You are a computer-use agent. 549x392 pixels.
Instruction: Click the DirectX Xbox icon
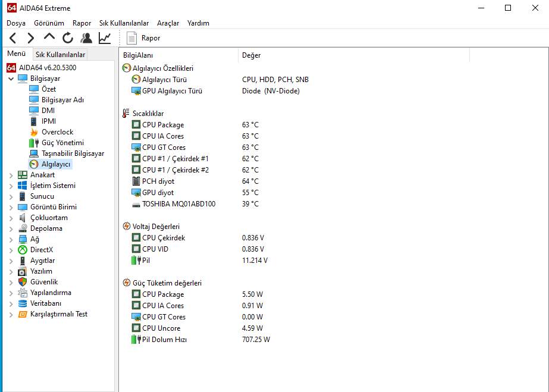click(x=23, y=250)
